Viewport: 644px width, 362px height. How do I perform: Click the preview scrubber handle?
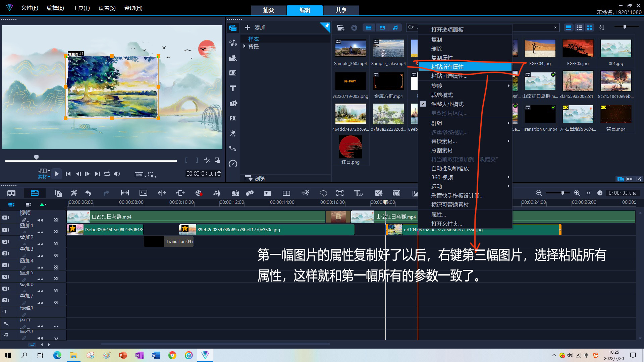coord(37,157)
